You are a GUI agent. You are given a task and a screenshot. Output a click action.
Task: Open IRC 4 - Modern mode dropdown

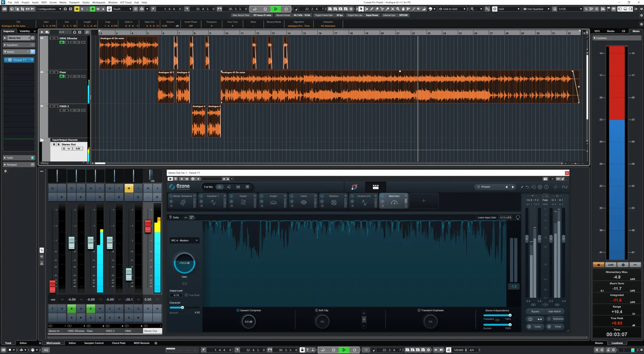pos(184,241)
